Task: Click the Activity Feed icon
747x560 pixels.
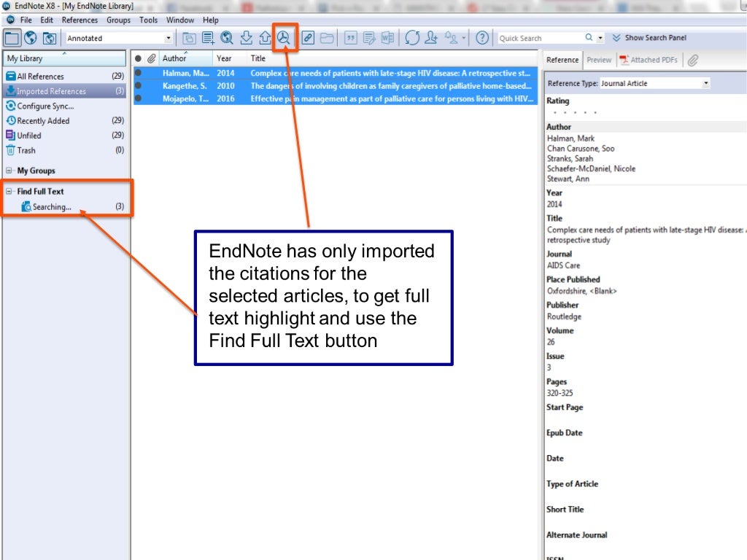Action: [451, 38]
